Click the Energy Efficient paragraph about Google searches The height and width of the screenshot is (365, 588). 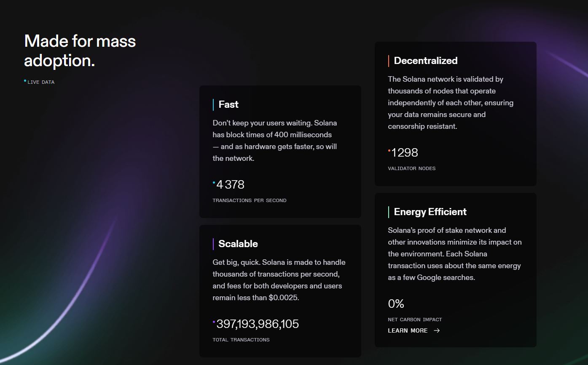454,254
